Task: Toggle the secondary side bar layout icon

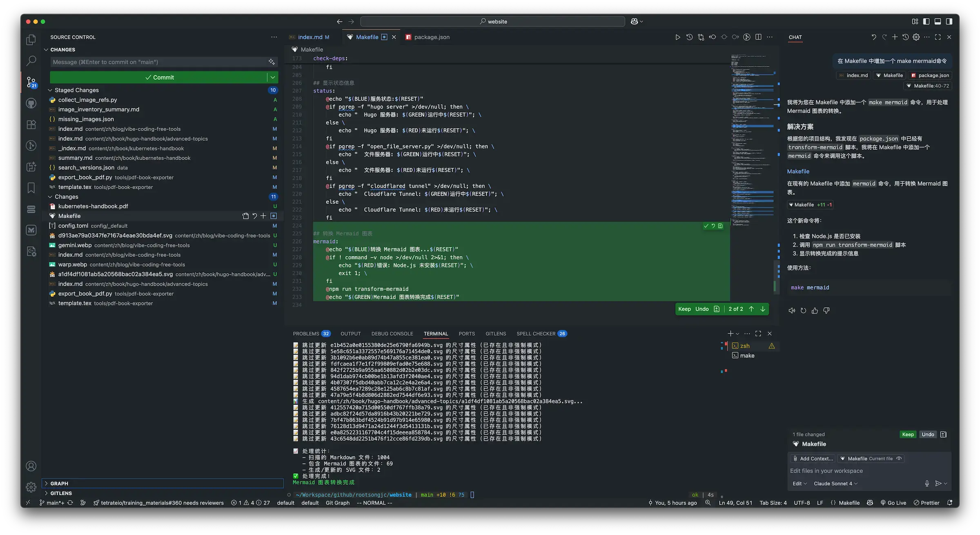Action: point(949,22)
